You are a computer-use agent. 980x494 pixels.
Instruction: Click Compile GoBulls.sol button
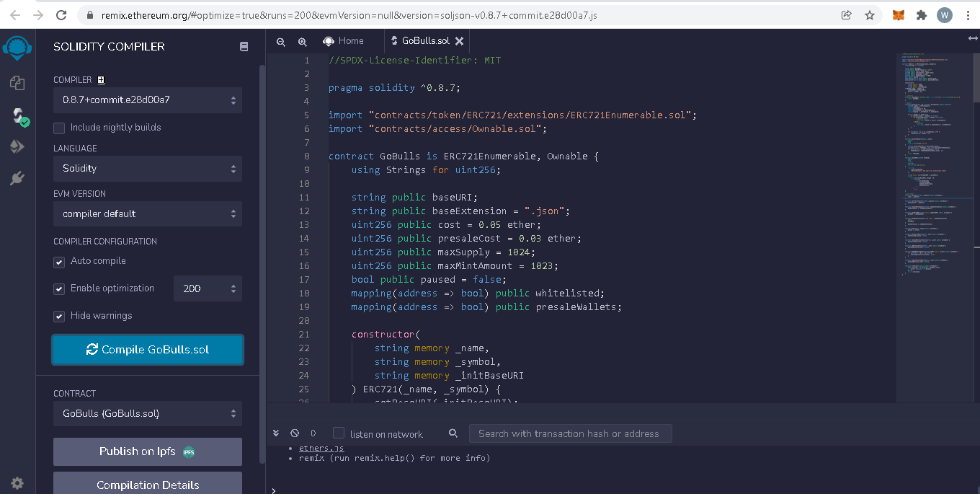(x=148, y=350)
